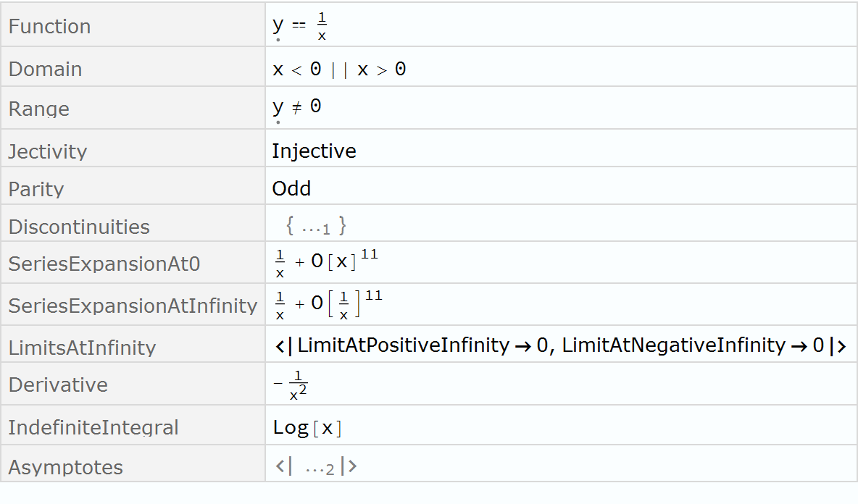Click the Parity label cell
The width and height of the screenshot is (858, 504).
pos(36,189)
